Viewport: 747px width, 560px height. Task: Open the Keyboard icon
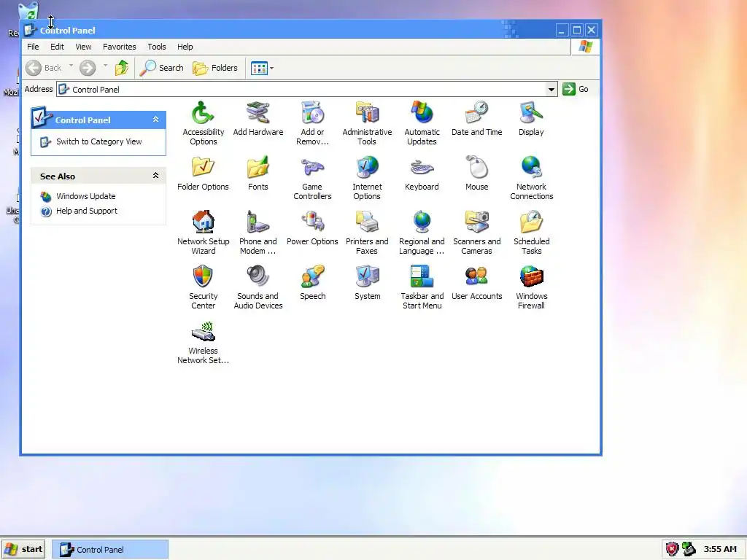[422, 174]
